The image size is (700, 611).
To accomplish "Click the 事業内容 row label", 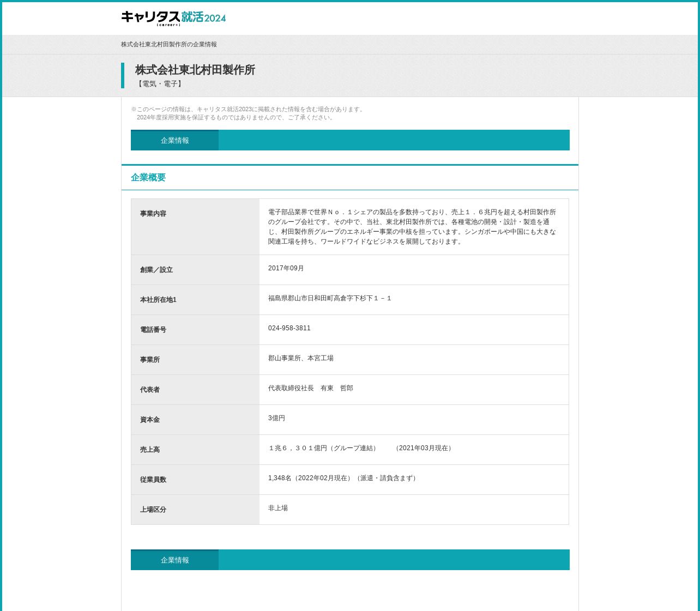I will tap(153, 214).
